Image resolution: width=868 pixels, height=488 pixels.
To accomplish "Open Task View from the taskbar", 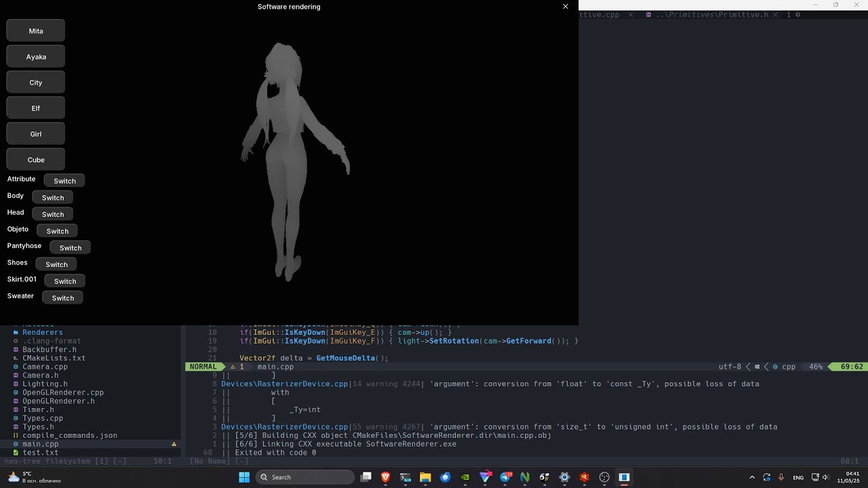I will 366,477.
